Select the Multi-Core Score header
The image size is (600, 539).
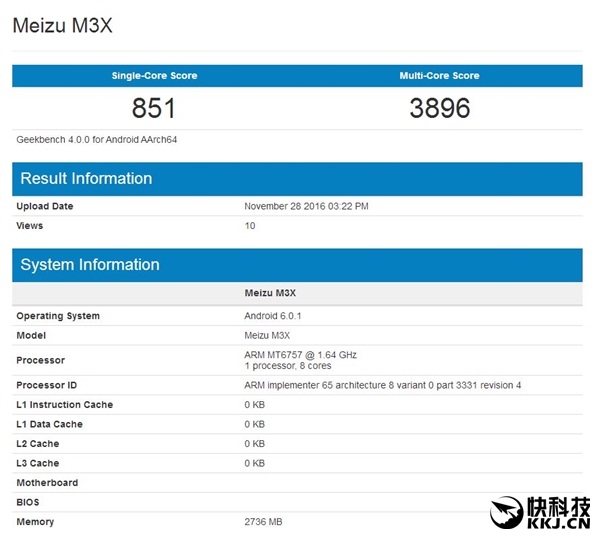pyautogui.click(x=439, y=76)
